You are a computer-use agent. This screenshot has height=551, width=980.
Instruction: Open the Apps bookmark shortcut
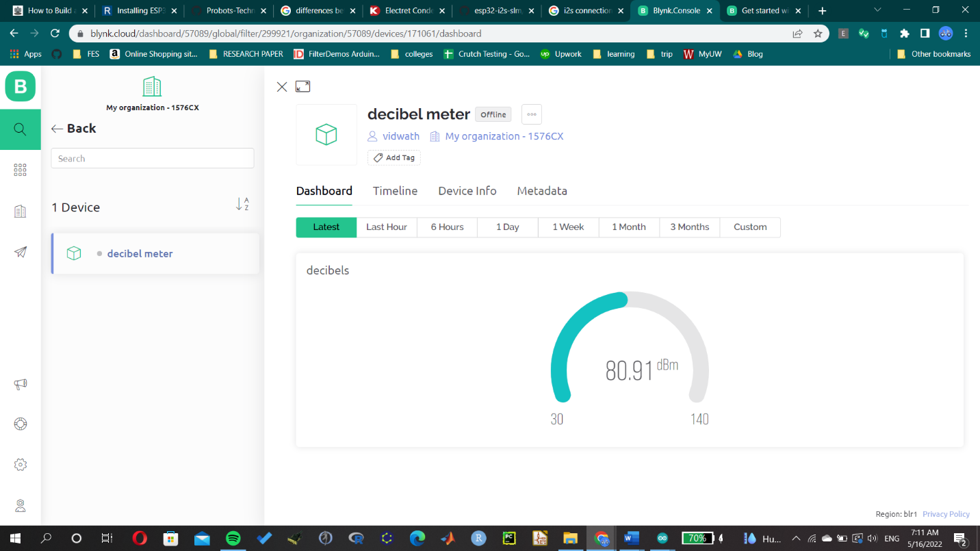click(x=26, y=54)
